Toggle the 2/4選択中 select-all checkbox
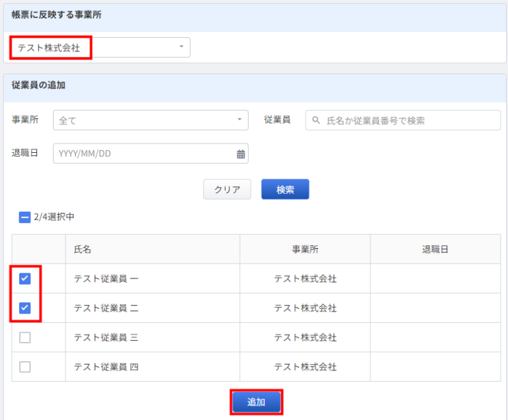 point(24,216)
